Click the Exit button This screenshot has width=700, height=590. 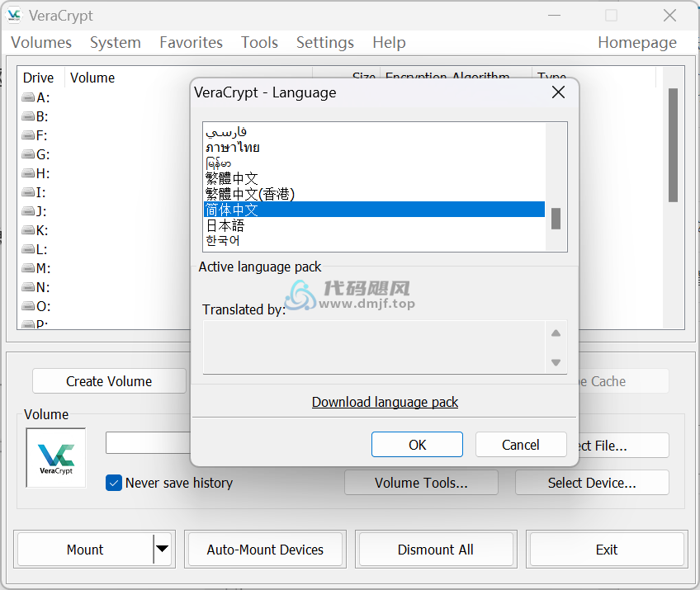click(607, 549)
